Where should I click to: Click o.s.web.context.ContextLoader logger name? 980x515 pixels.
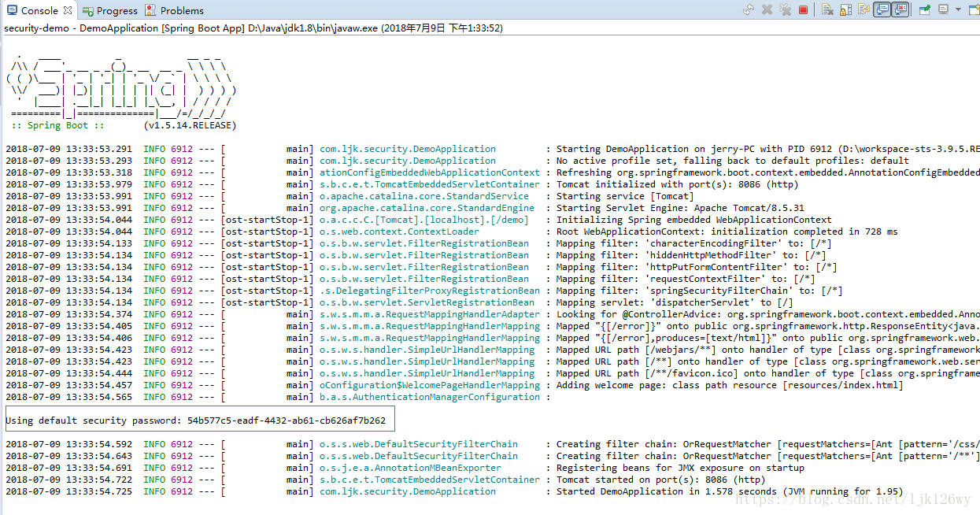pyautogui.click(x=399, y=232)
